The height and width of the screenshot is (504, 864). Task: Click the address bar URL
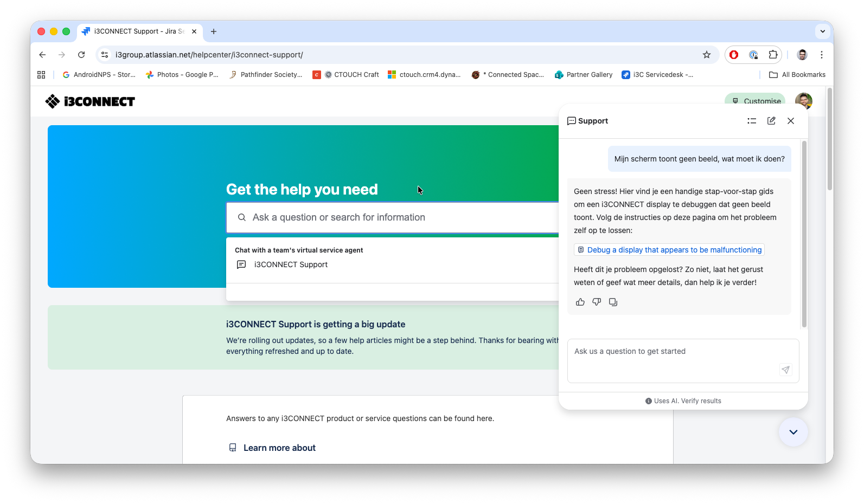pos(209,55)
